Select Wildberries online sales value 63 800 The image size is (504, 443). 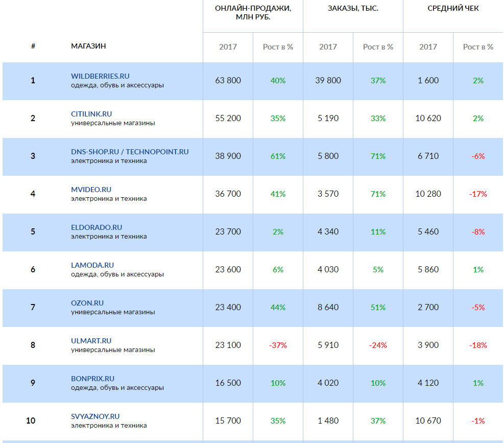coord(228,80)
